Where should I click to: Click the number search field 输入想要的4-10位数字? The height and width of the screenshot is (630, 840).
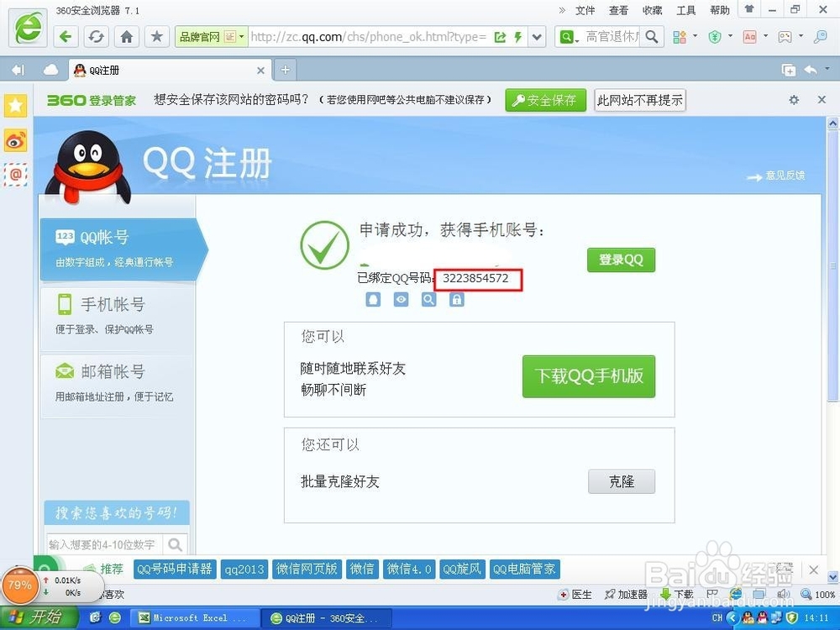point(105,544)
